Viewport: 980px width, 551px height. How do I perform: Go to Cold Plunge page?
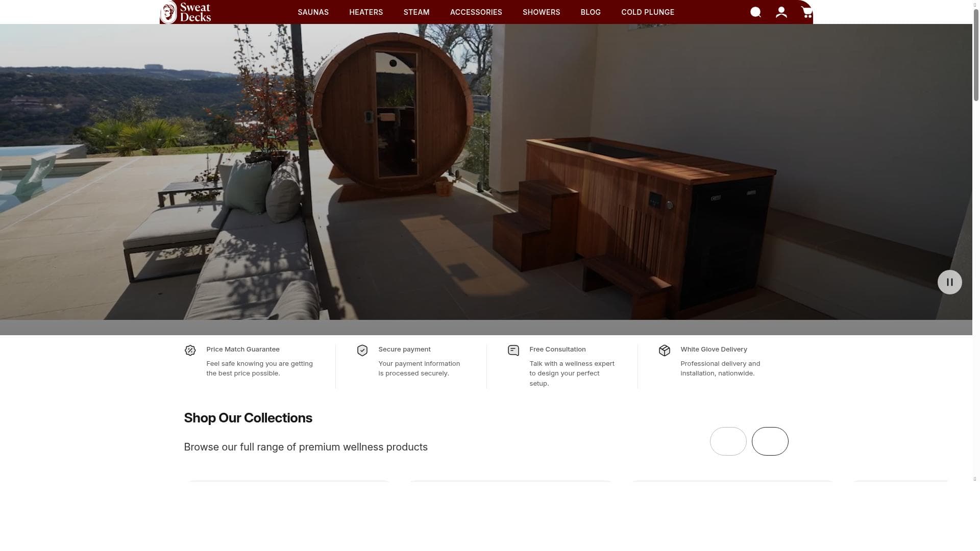(648, 12)
